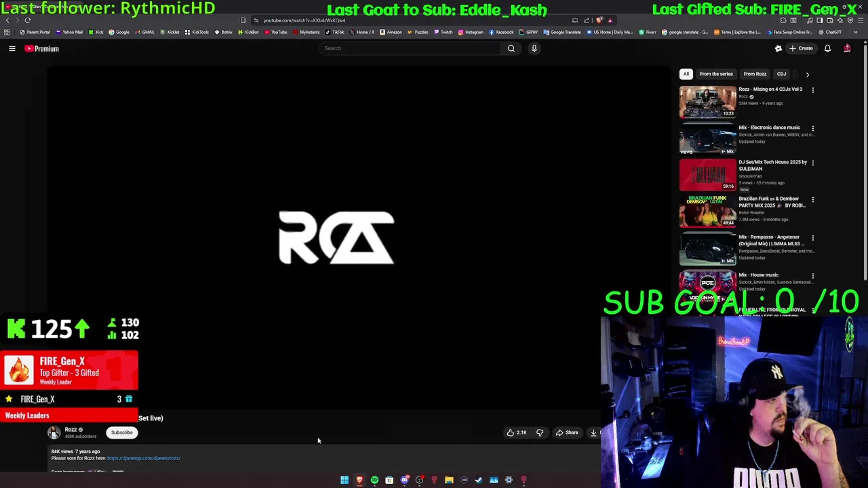Open Microsoft Store in taskbar
Image resolution: width=868 pixels, height=488 pixels.
[x=389, y=480]
